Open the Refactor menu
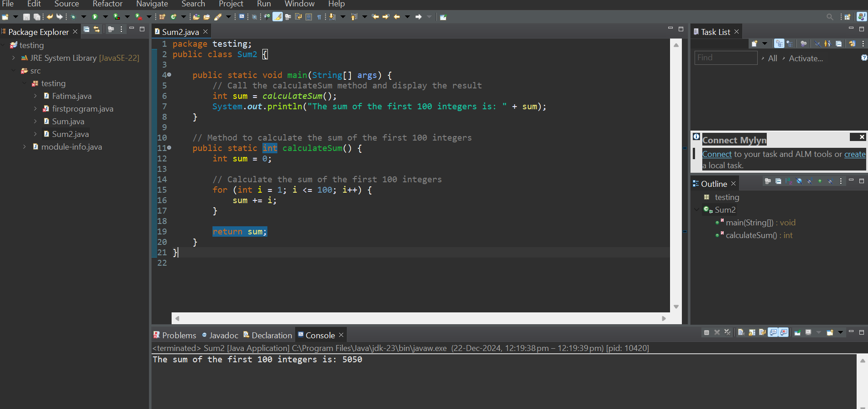The image size is (868, 409). pos(107,4)
